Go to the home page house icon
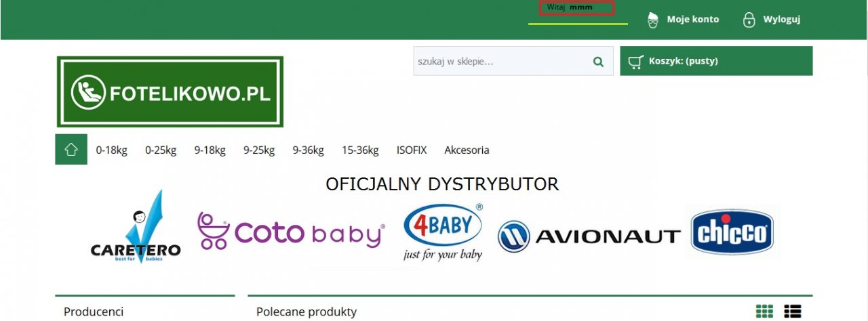Image resolution: width=868 pixels, height=321 pixels. pos(71,150)
